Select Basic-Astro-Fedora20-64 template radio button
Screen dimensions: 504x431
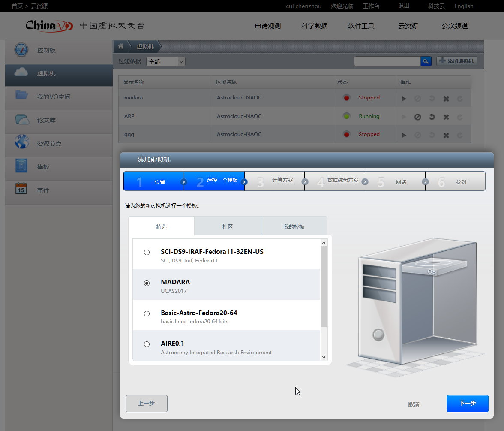[x=147, y=313]
